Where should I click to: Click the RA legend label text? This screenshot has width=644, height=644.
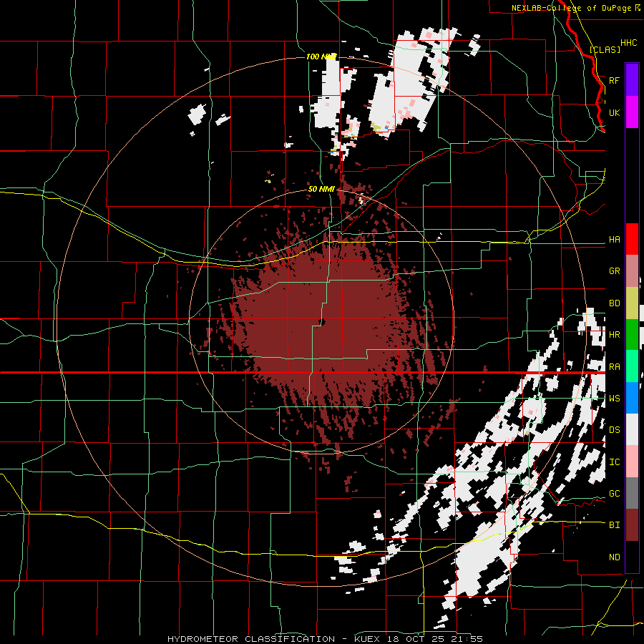614,367
